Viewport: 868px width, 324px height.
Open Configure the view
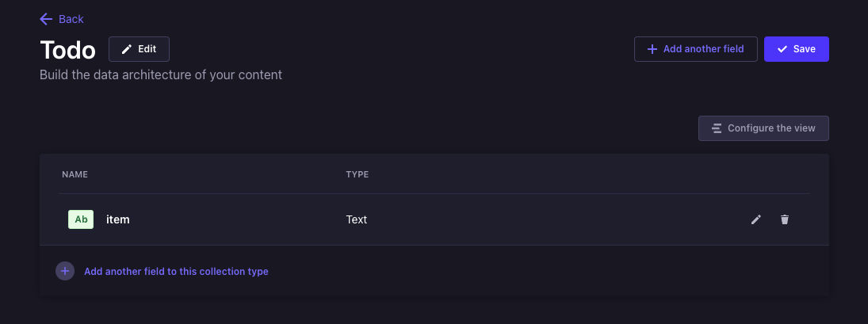763,128
